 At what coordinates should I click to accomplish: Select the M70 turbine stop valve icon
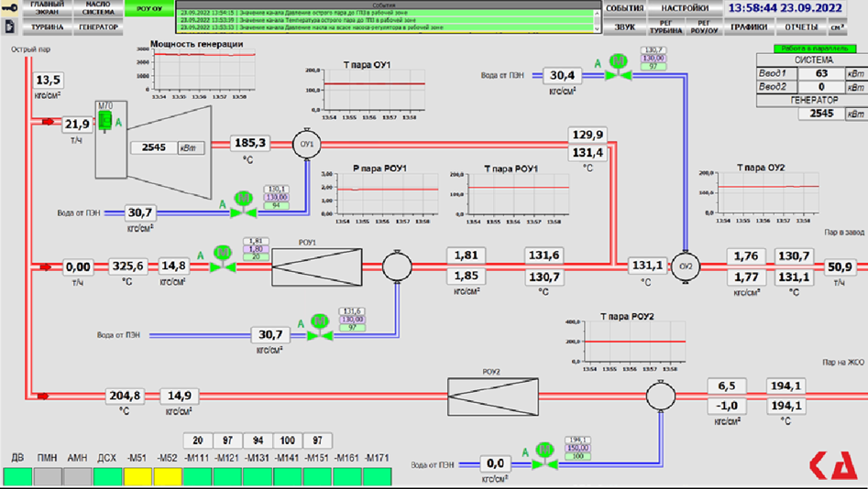point(104,121)
